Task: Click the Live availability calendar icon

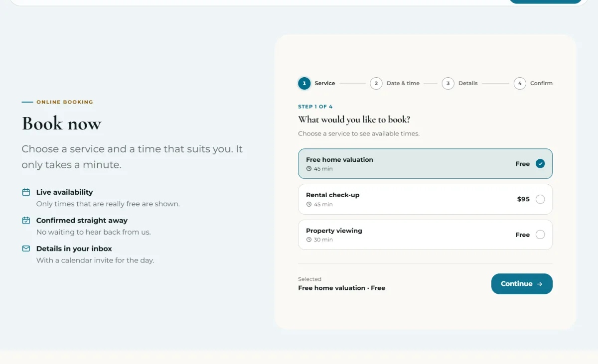Action: pos(26,192)
